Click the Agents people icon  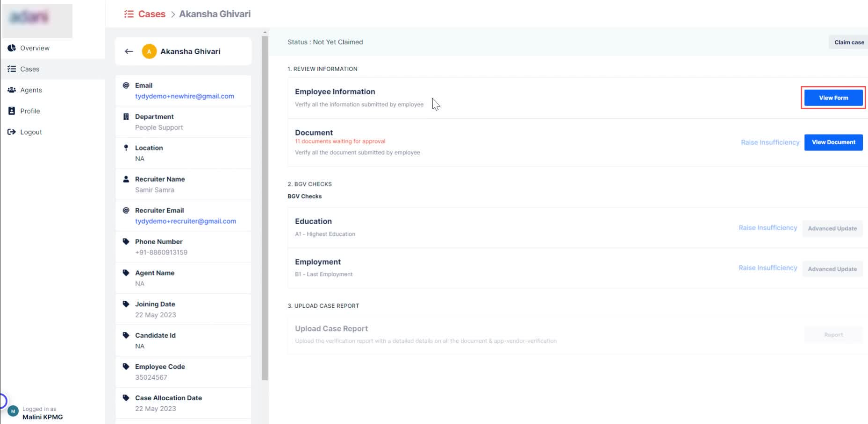coord(12,90)
